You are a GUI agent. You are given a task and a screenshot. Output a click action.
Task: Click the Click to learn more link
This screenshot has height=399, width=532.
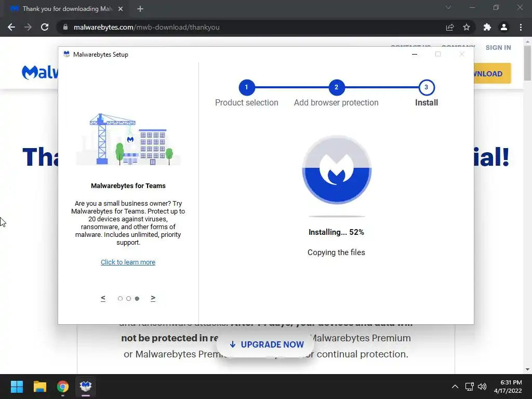128,262
